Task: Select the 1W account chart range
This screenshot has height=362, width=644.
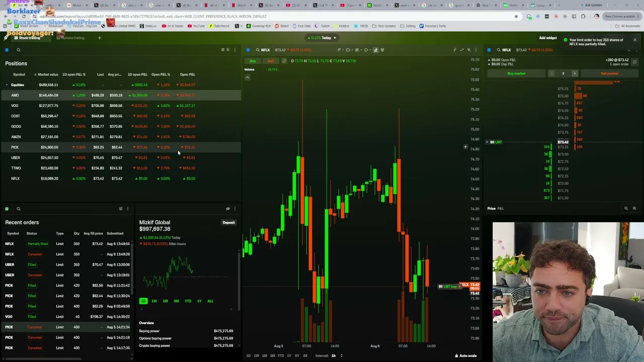Action: 154,301
